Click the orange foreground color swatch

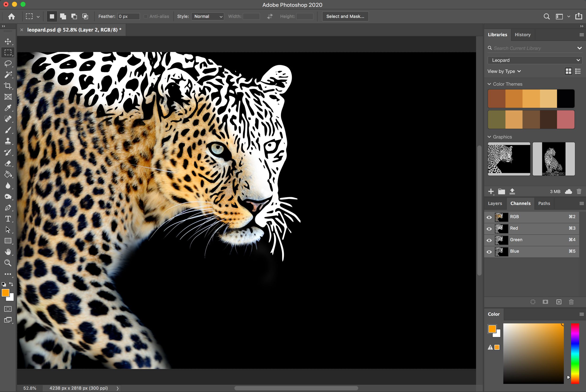coord(5,293)
